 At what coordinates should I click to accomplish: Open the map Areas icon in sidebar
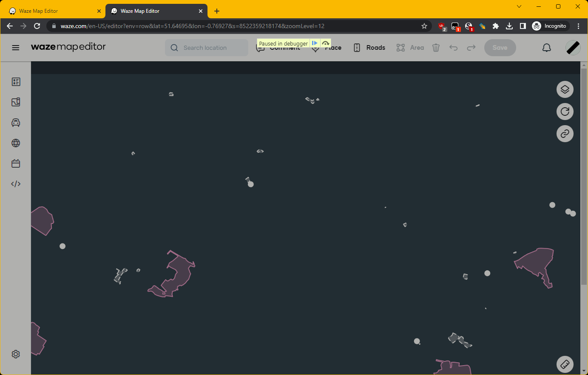(16, 102)
